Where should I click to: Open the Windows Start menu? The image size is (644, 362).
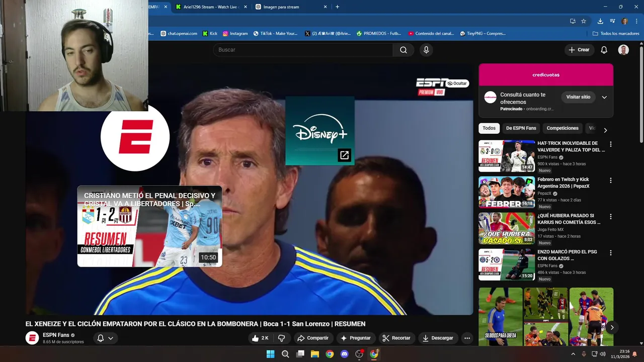270,354
